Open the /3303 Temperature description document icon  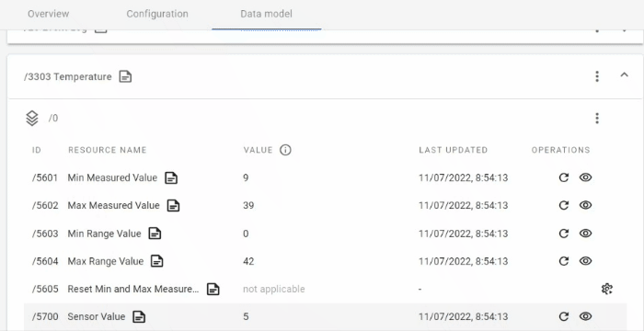[125, 76]
